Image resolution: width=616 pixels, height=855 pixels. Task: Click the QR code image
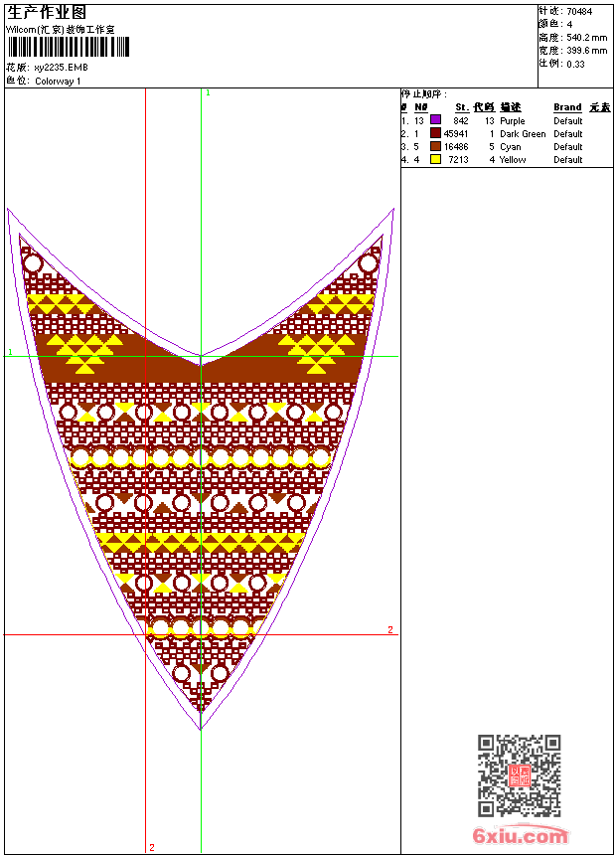pos(519,775)
